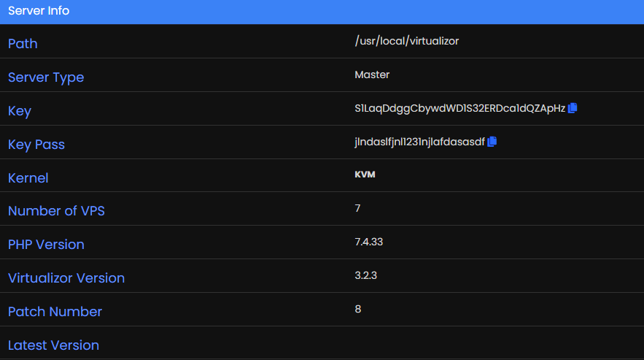The height and width of the screenshot is (360, 644).
Task: Select the Path label
Action: [23, 44]
